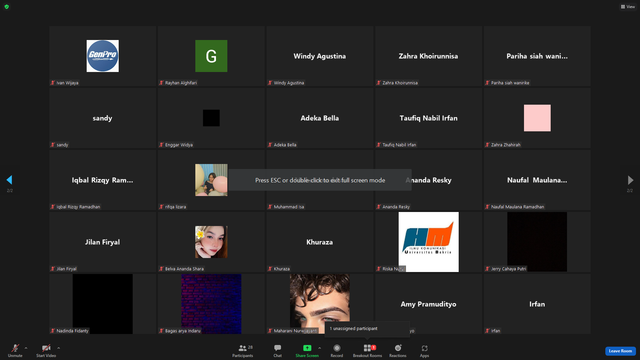Select the Naufal Maulana... tile

(x=537, y=180)
